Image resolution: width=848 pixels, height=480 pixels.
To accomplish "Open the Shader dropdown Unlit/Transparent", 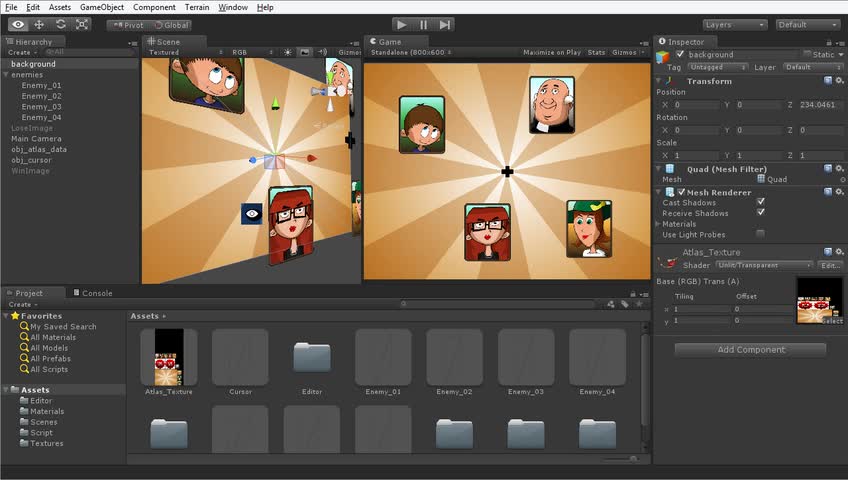I will click(762, 266).
